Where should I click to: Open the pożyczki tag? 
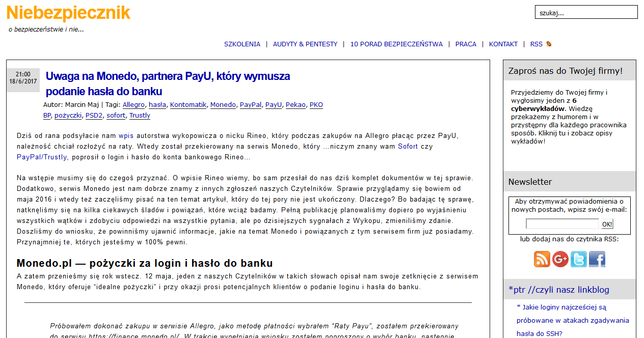tap(68, 116)
